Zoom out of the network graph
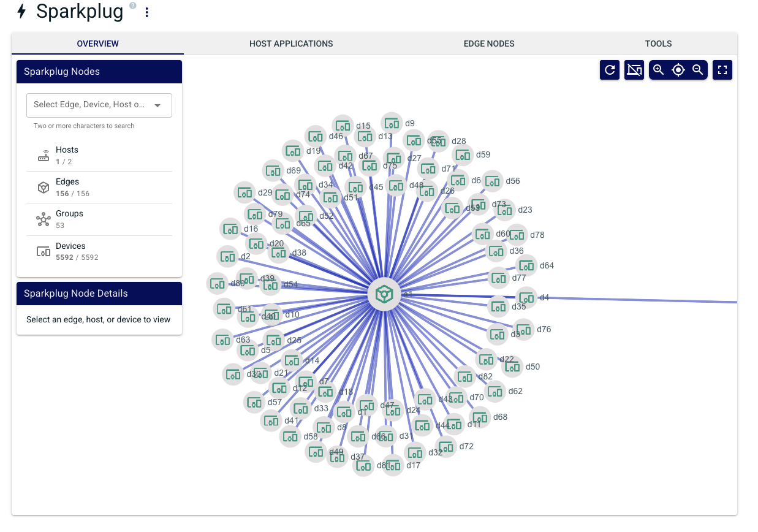The width and height of the screenshot is (758, 532). [x=698, y=70]
